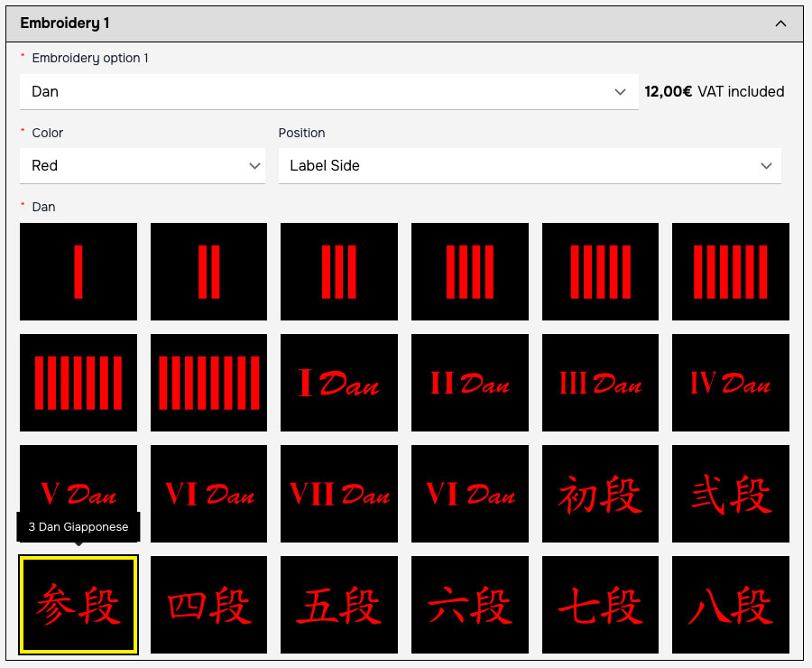Choose the two red stripes design

(x=208, y=272)
